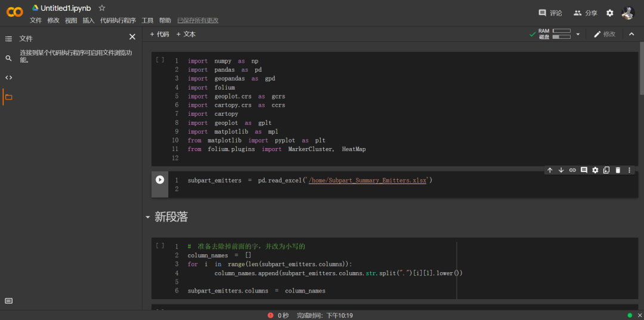Image resolution: width=644 pixels, height=320 pixels.
Task: Click the green connection status dot
Action: tap(630, 315)
